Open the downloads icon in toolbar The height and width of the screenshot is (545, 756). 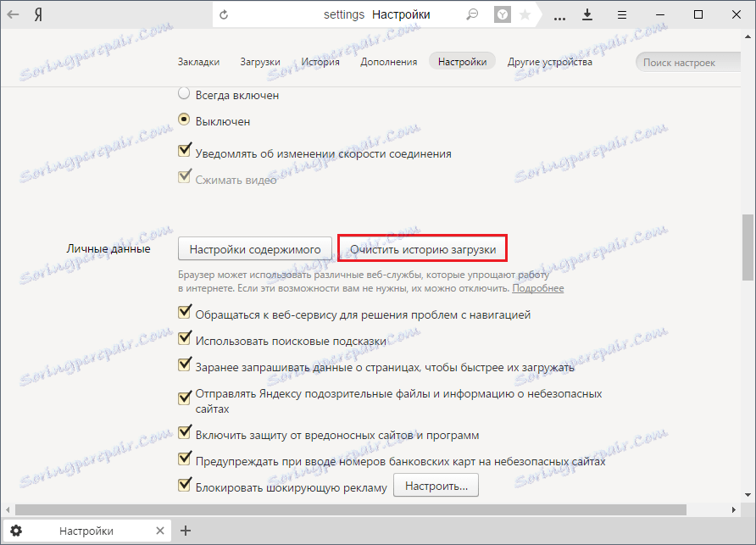(587, 14)
